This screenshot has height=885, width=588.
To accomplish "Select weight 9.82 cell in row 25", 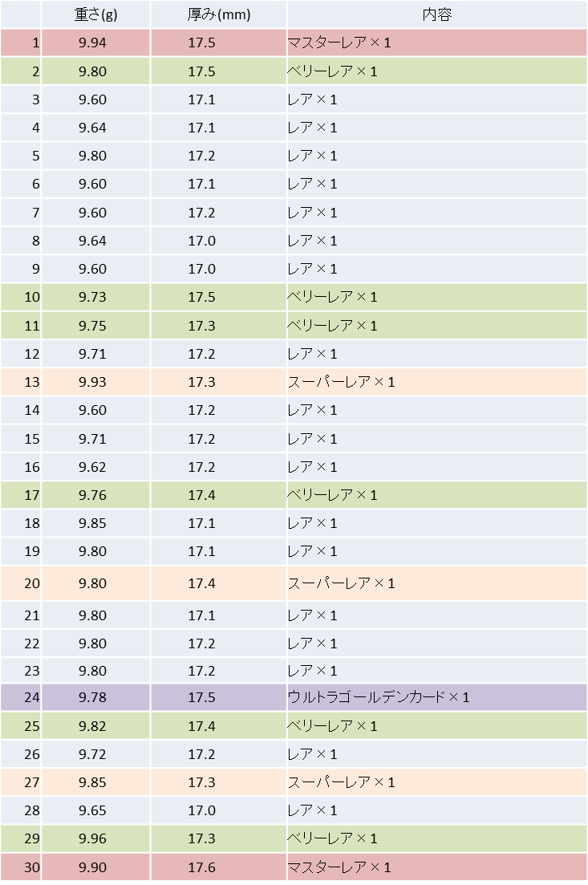I will click(x=96, y=726).
